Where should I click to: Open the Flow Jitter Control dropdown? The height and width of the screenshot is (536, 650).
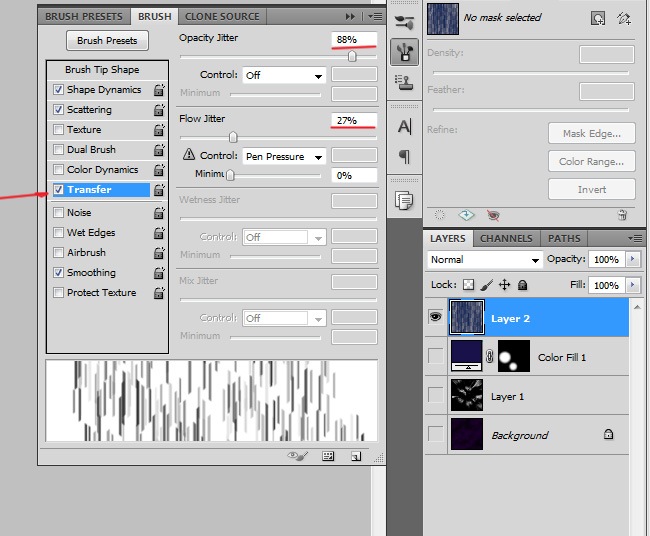(284, 156)
